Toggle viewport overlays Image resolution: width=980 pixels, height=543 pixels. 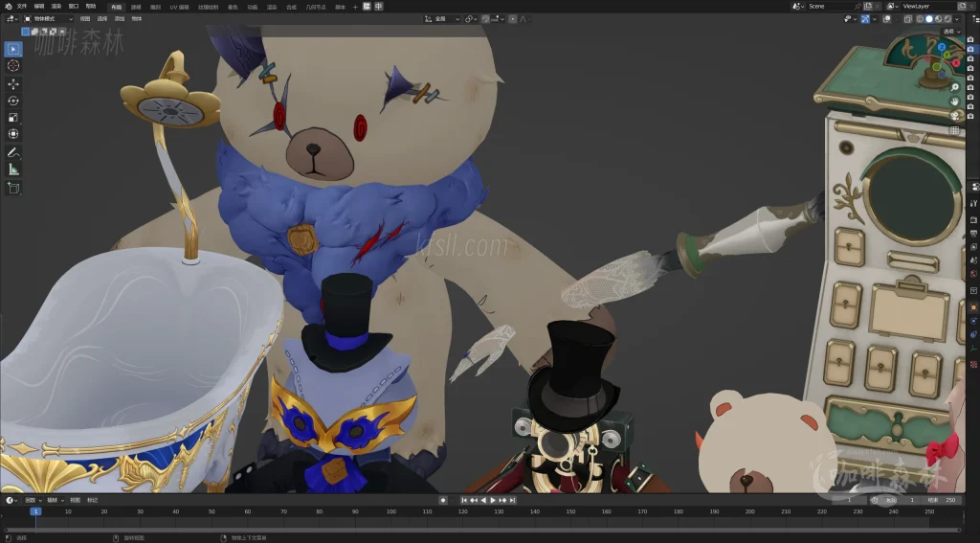pyautogui.click(x=887, y=19)
